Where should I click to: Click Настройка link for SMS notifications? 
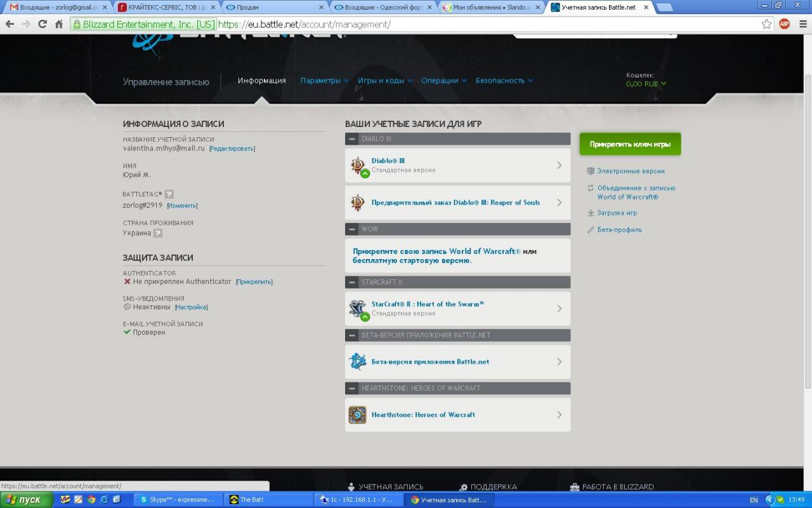coord(191,307)
